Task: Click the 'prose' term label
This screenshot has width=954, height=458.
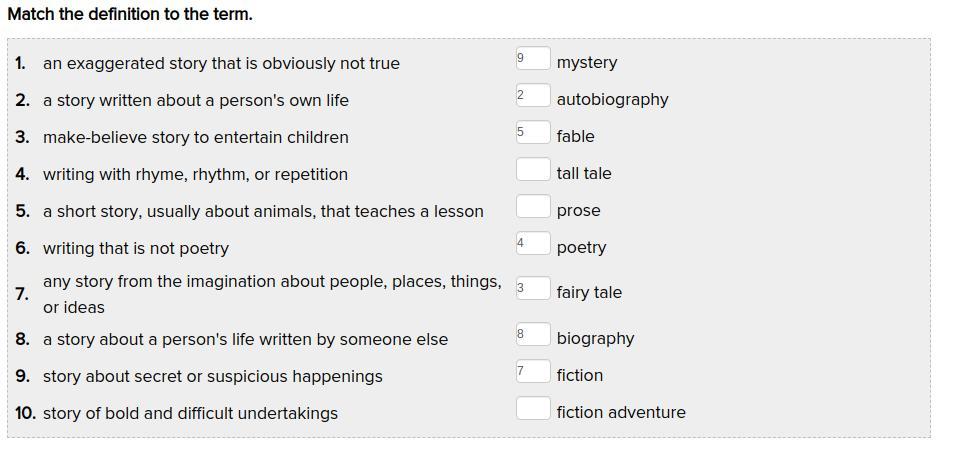Action: click(x=579, y=210)
